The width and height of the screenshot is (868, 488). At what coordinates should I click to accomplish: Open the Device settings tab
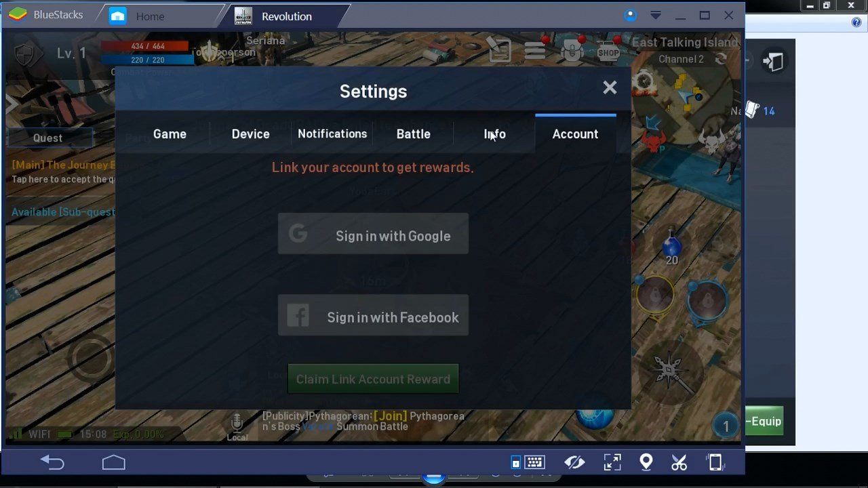[x=251, y=134]
